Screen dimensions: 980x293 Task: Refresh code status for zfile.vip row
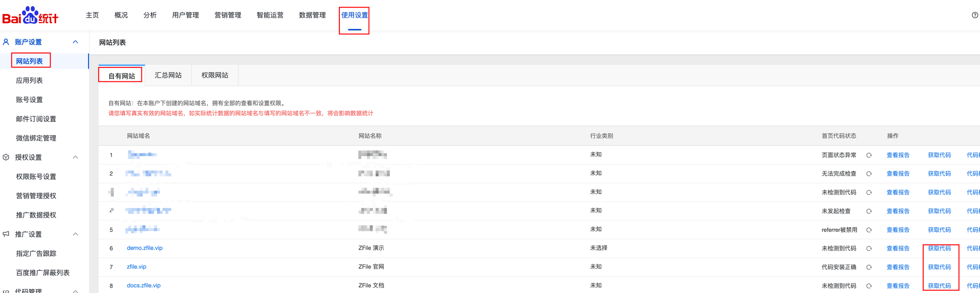(869, 268)
